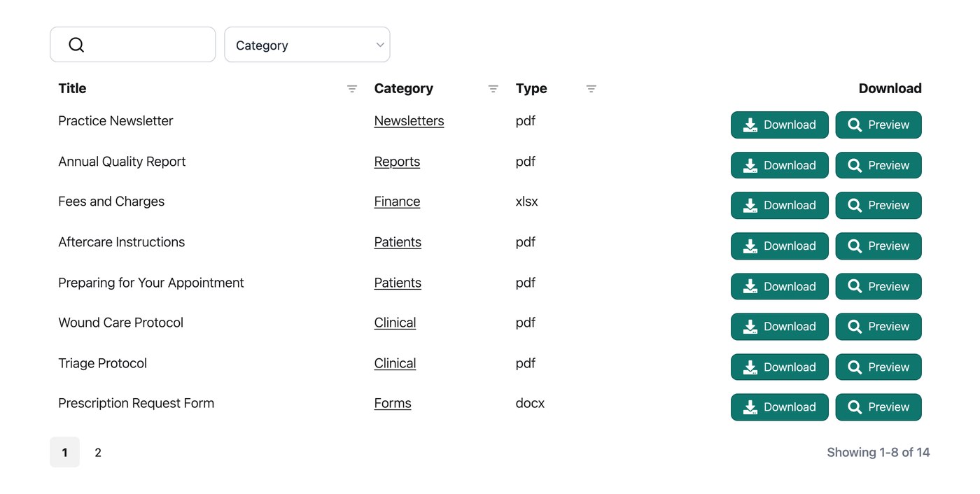Select page 1 in pagination

coord(64,452)
